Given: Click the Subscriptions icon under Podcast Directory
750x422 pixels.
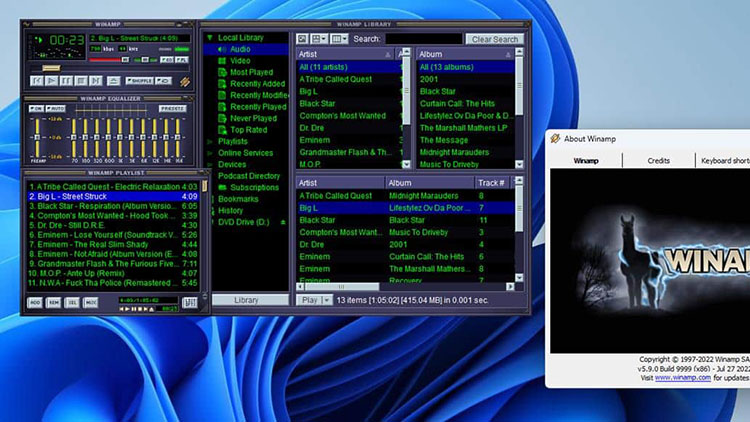Looking at the screenshot, I should tap(222, 188).
